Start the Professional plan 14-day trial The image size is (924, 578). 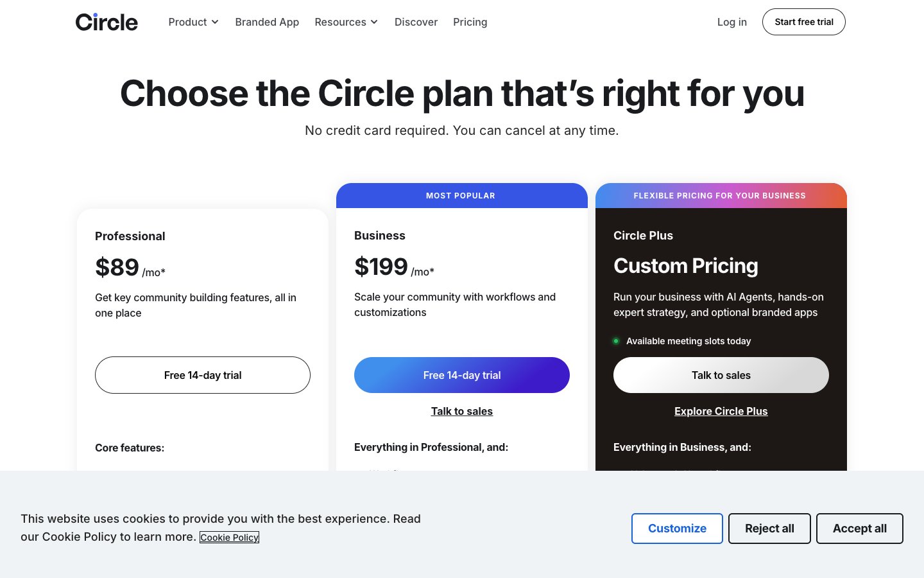pos(203,375)
